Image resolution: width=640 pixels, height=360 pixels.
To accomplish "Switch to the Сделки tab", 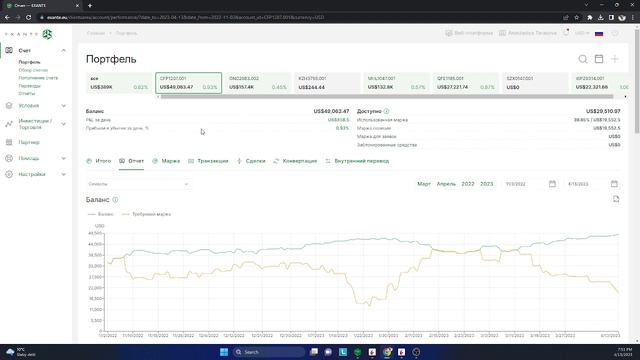I will coord(251,161).
